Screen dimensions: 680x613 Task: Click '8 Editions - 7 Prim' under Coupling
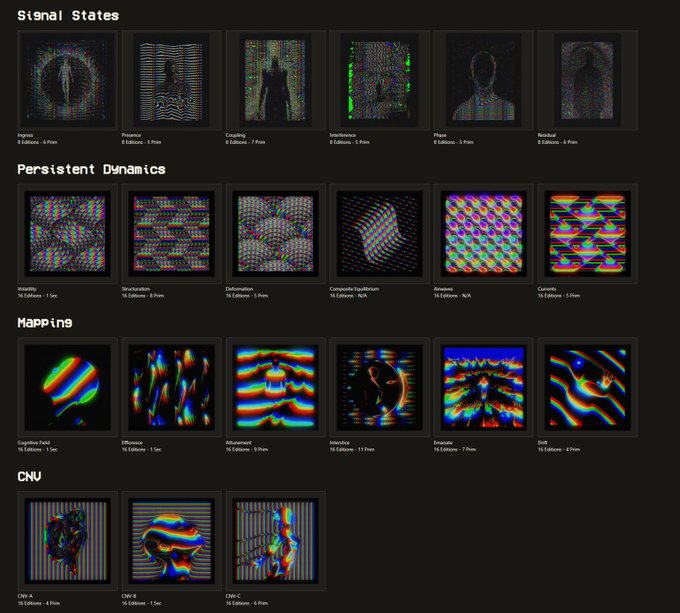pyautogui.click(x=245, y=142)
